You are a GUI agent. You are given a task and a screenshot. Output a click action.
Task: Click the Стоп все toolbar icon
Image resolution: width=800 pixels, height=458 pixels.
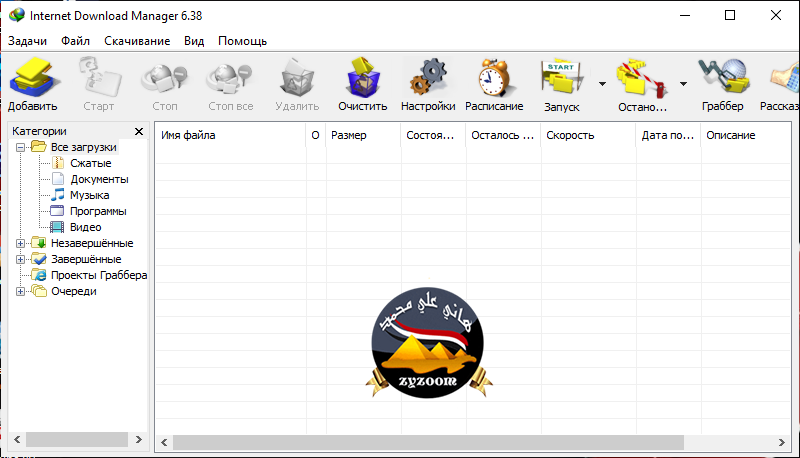[x=230, y=79]
